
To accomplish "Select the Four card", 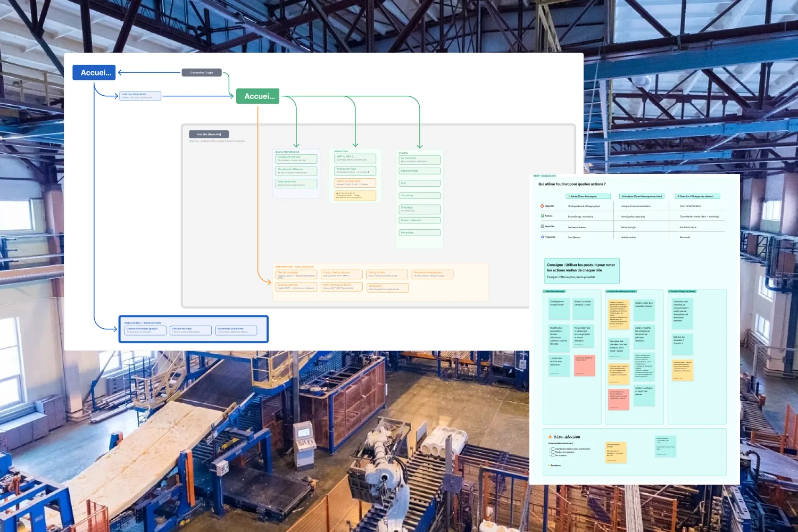I will (420, 183).
